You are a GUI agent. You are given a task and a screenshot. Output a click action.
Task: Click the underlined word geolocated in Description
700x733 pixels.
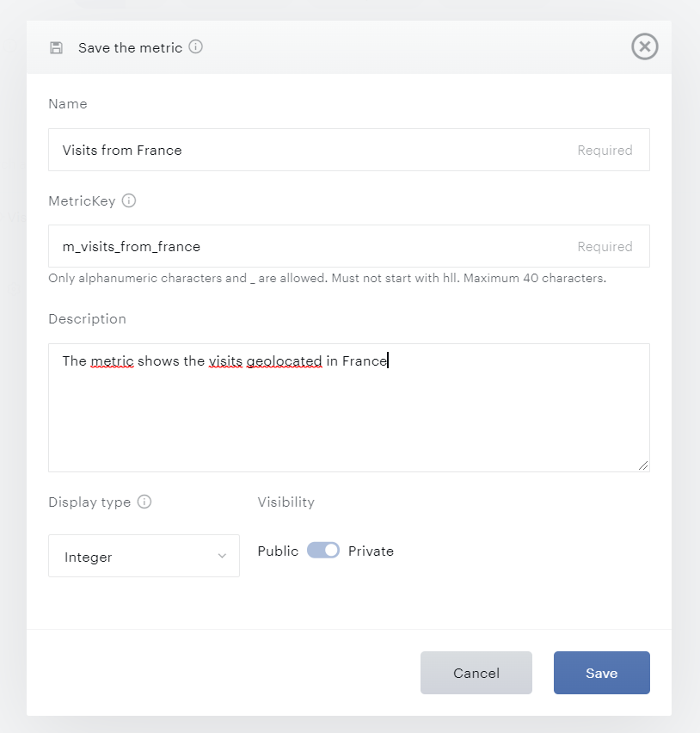(284, 361)
